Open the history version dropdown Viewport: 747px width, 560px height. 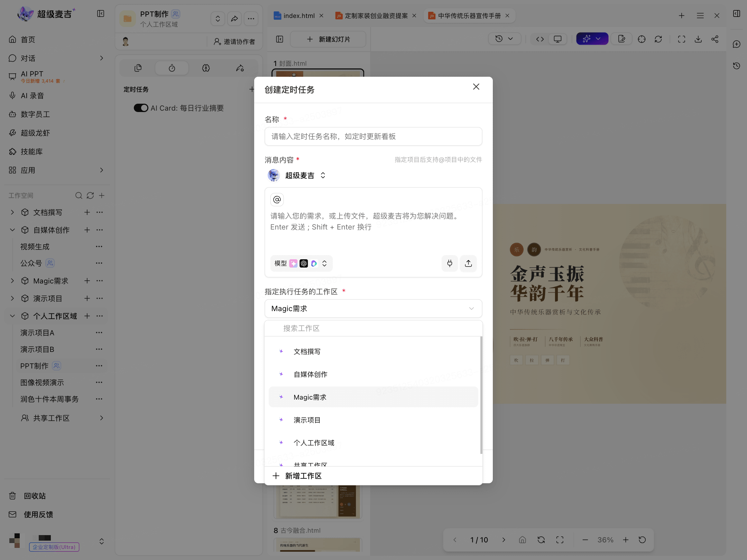click(504, 39)
